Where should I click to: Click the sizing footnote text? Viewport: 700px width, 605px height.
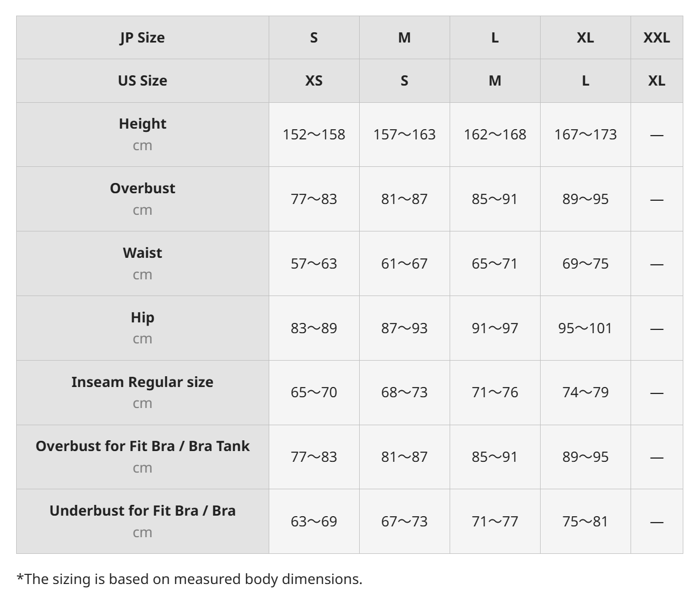click(x=190, y=579)
